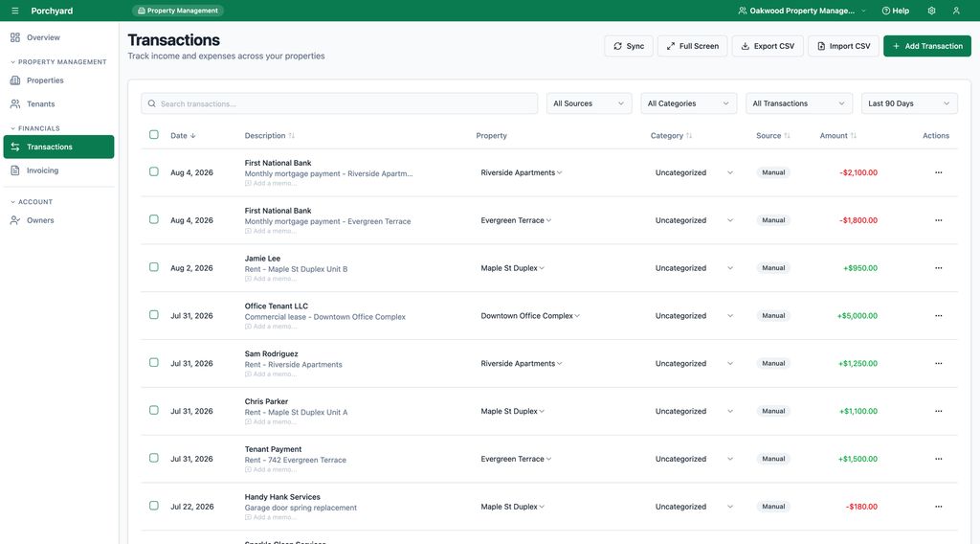980x544 pixels.
Task: Open actions menu for -$2,100.00 row
Action: click(x=938, y=172)
